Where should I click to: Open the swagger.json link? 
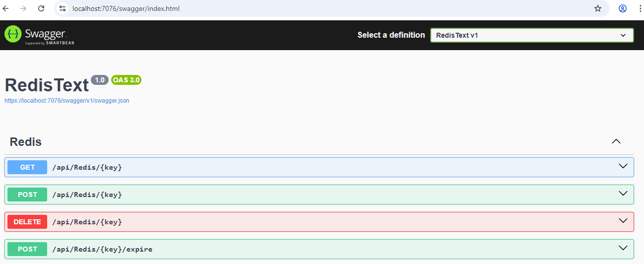(x=67, y=101)
